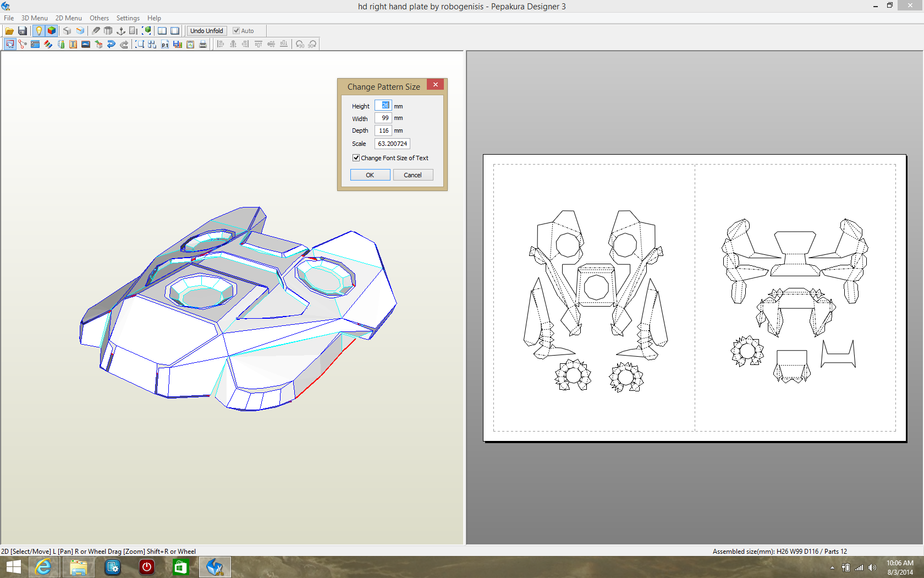Viewport: 924px width, 578px height.
Task: Click the green cube fit-view icon
Action: point(146,31)
